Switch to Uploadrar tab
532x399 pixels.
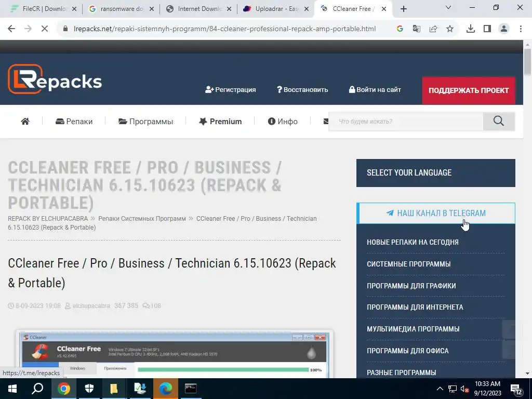pos(276,9)
